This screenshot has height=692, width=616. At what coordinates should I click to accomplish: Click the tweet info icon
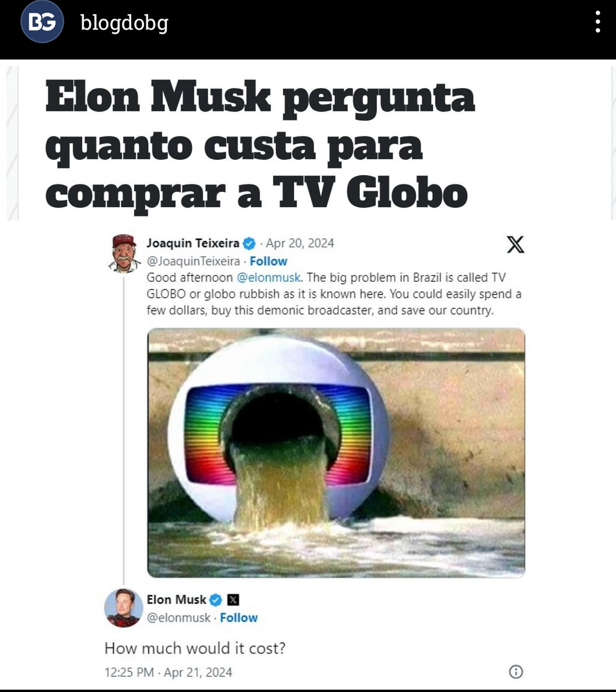tap(516, 672)
